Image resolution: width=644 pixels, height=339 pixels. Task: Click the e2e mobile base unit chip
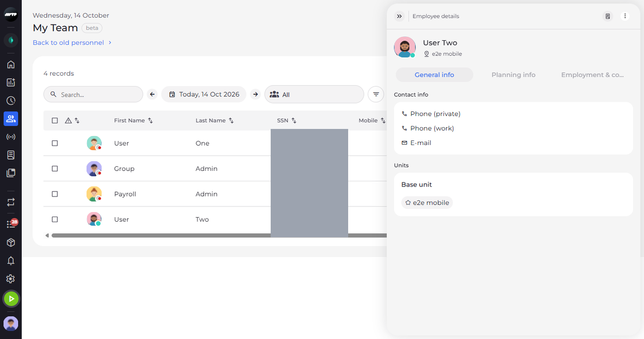point(427,202)
